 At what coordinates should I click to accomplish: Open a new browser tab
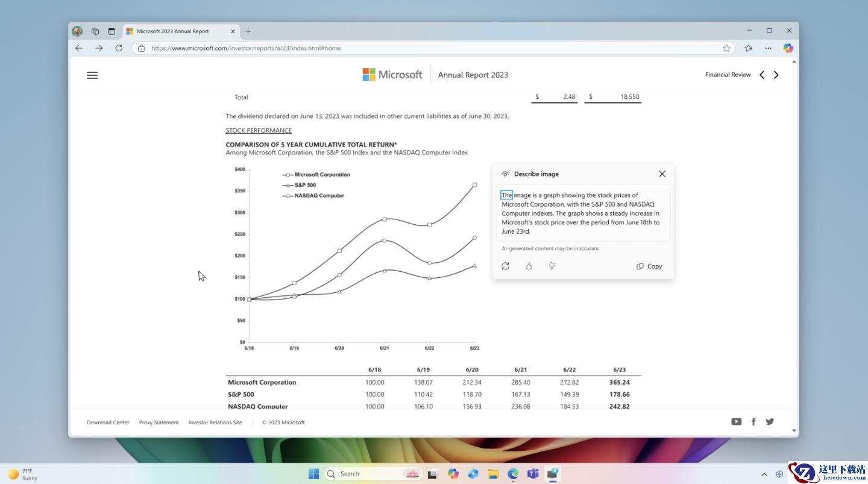click(248, 31)
